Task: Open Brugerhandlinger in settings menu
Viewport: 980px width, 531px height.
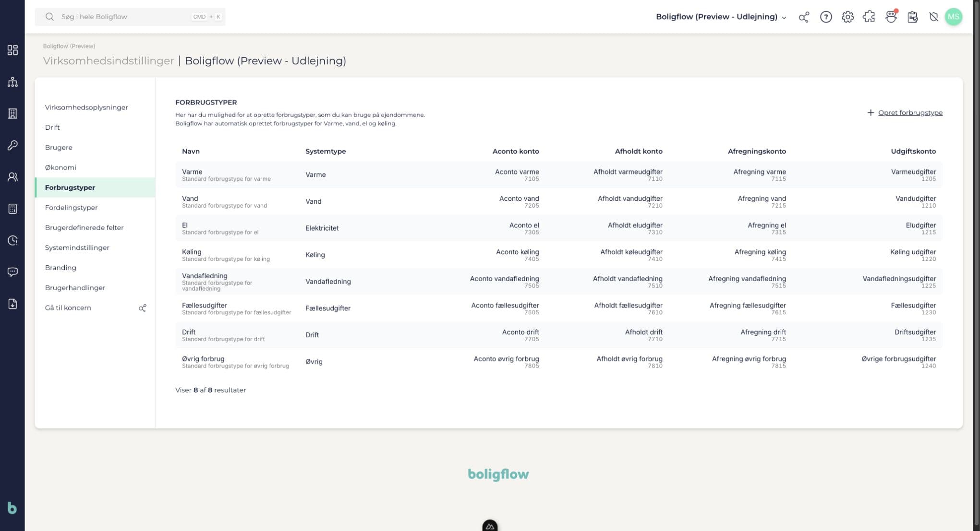Action: (75, 288)
